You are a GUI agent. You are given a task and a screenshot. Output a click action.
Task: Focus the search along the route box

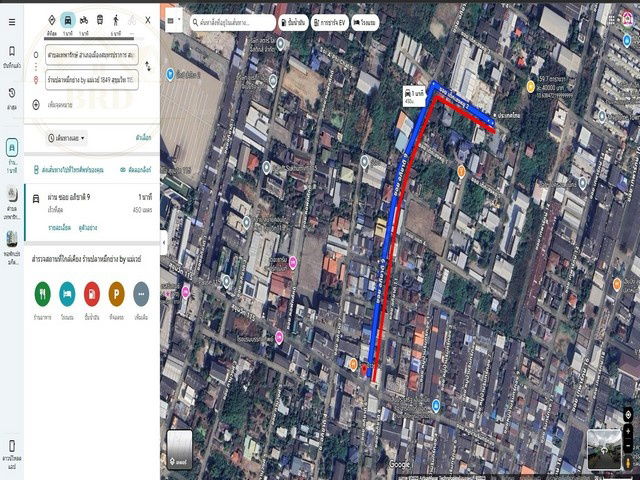(x=233, y=22)
